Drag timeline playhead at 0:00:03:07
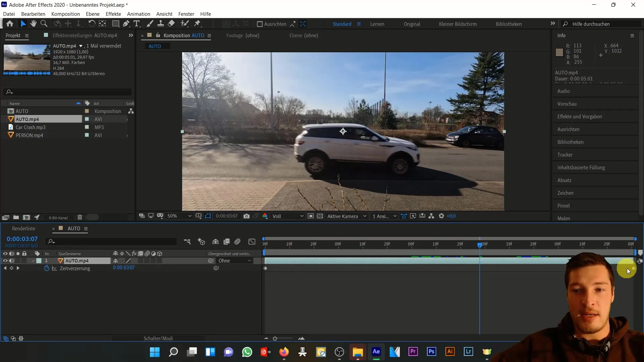Screen dimensions: 644x362 click(479, 244)
